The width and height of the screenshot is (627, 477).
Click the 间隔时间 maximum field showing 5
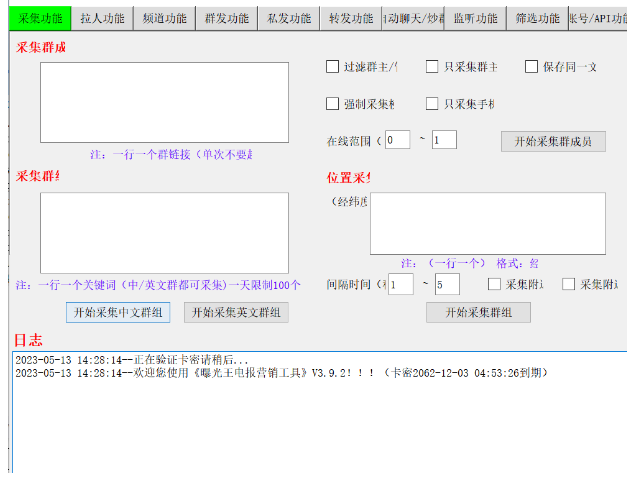(446, 285)
